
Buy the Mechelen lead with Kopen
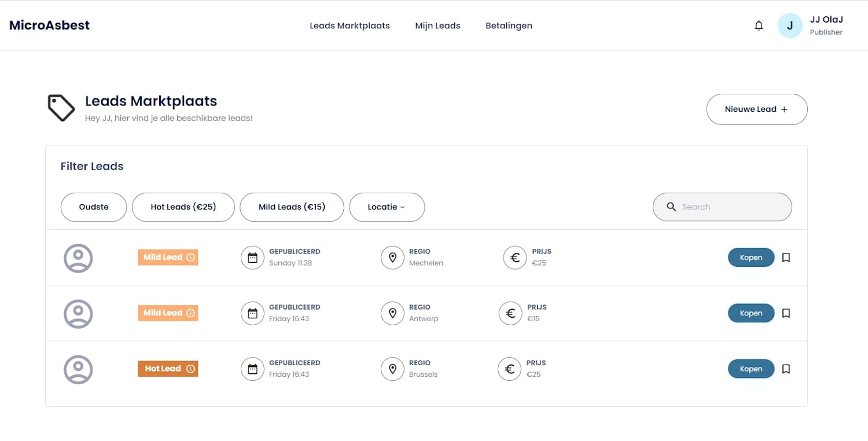[751, 258]
